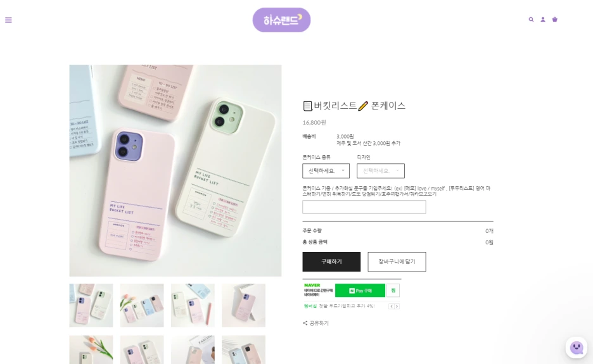Select the standing pink case thumbnail

(243, 305)
